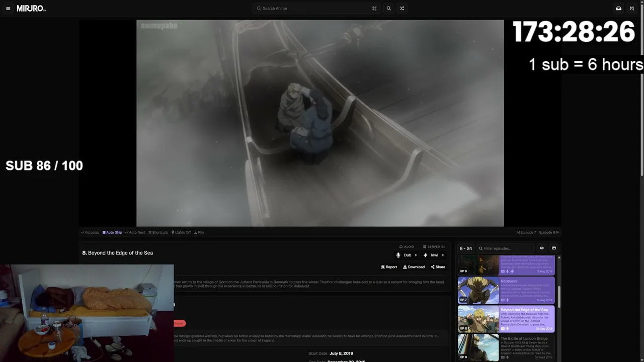Screen dimensions: 644x362
Task: Download the current episode
Action: 414,267
